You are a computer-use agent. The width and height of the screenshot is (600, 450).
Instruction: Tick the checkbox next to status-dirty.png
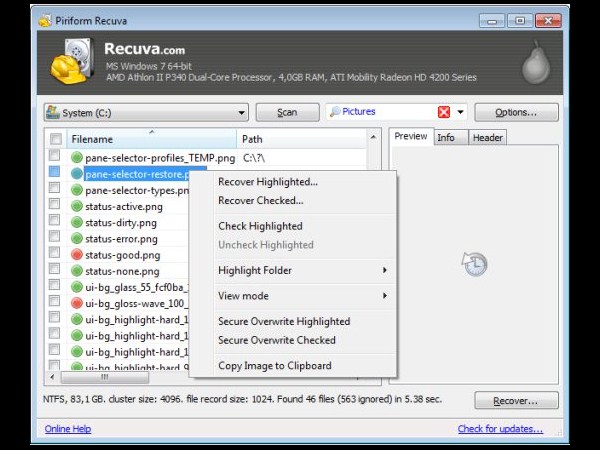(55, 223)
